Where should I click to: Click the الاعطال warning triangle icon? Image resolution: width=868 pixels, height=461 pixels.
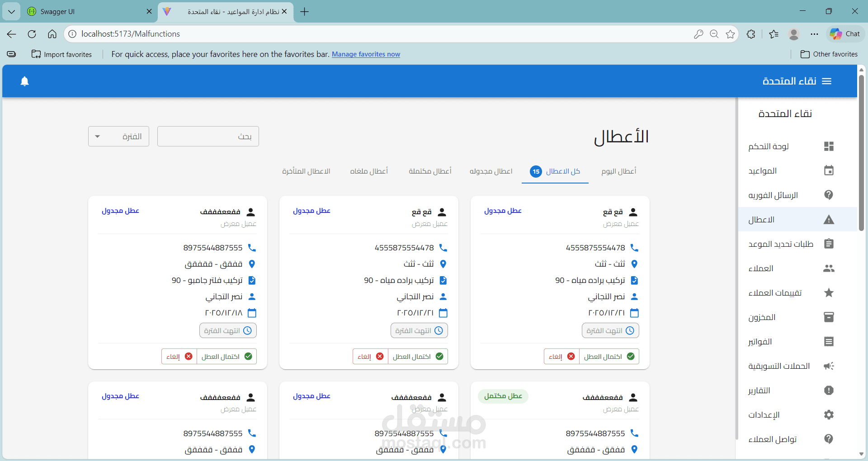(829, 220)
